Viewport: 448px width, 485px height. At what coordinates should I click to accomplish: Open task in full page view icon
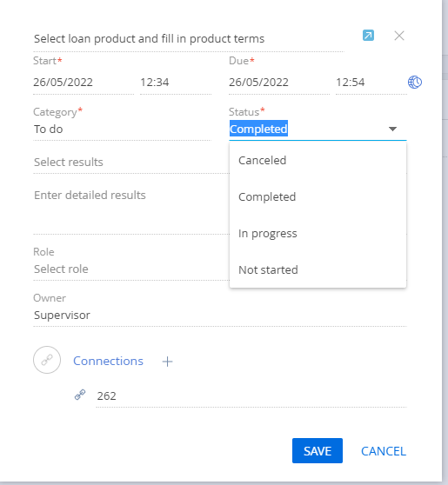coord(368,36)
